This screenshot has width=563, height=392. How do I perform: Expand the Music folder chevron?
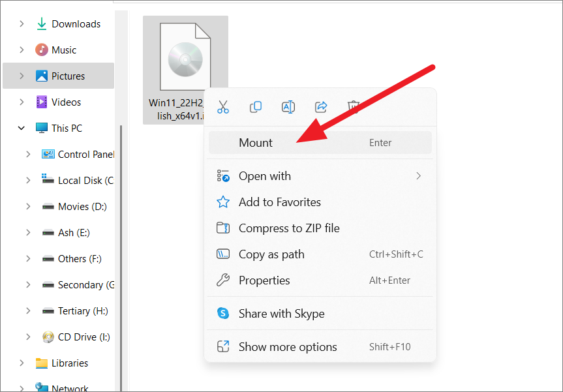(22, 50)
